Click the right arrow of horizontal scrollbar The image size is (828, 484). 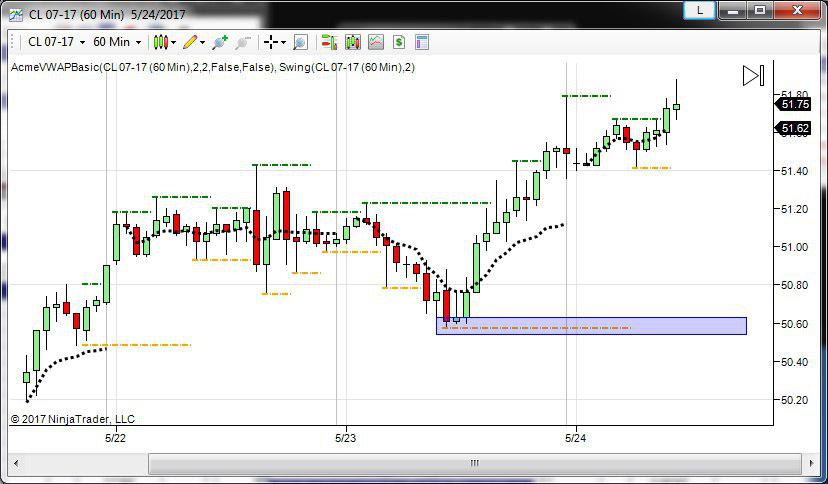click(812, 463)
